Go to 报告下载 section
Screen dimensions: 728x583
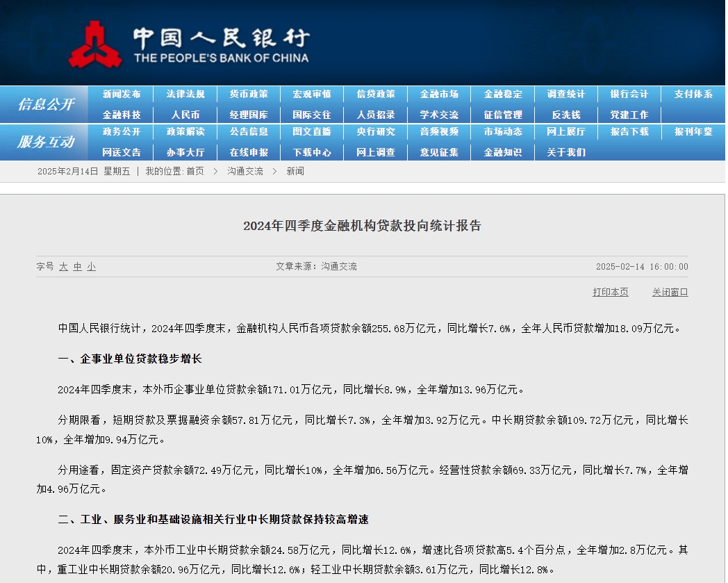pos(629,132)
